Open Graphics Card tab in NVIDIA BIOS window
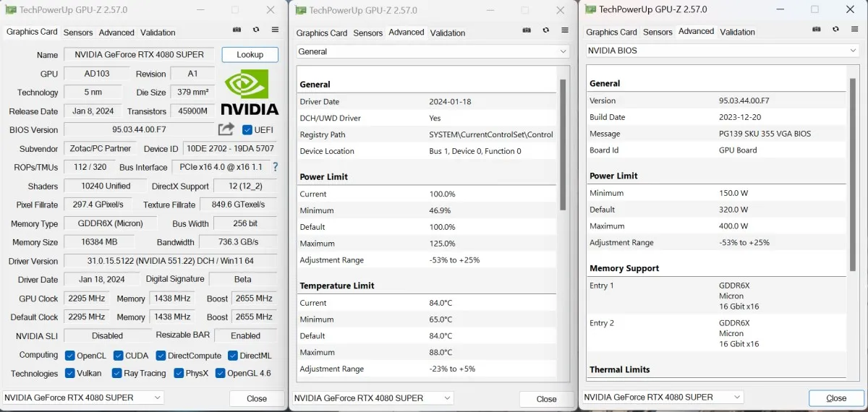Image resolution: width=868 pixels, height=412 pixels. click(612, 32)
